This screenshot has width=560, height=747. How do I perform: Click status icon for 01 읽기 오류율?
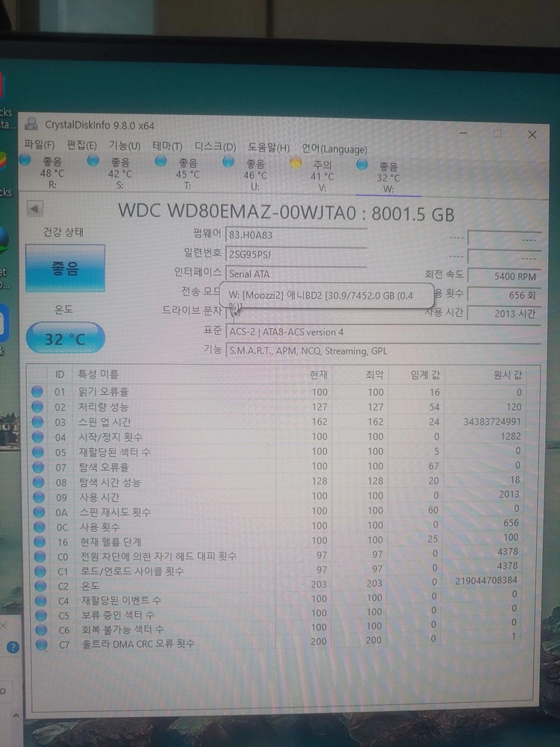tap(37, 391)
